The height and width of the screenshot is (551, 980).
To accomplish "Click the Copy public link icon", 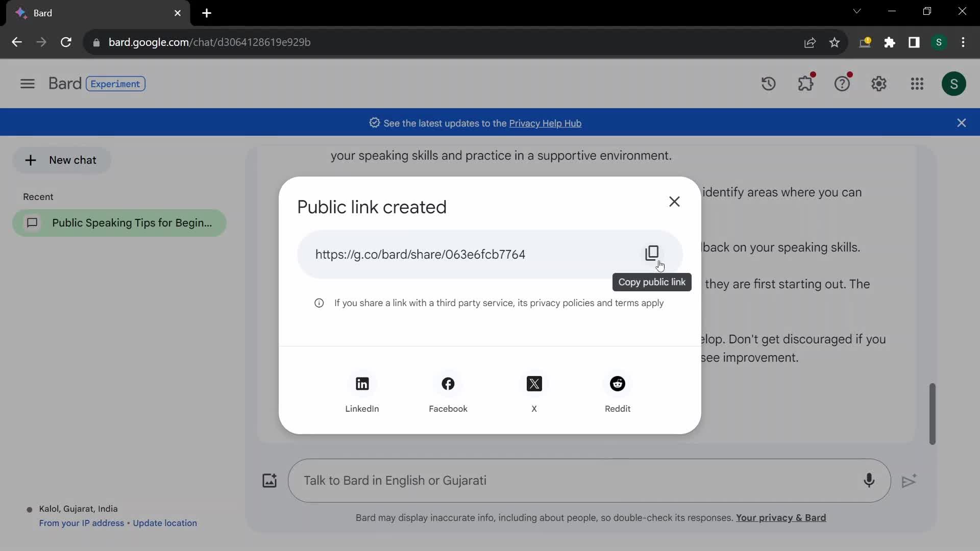I will point(652,254).
